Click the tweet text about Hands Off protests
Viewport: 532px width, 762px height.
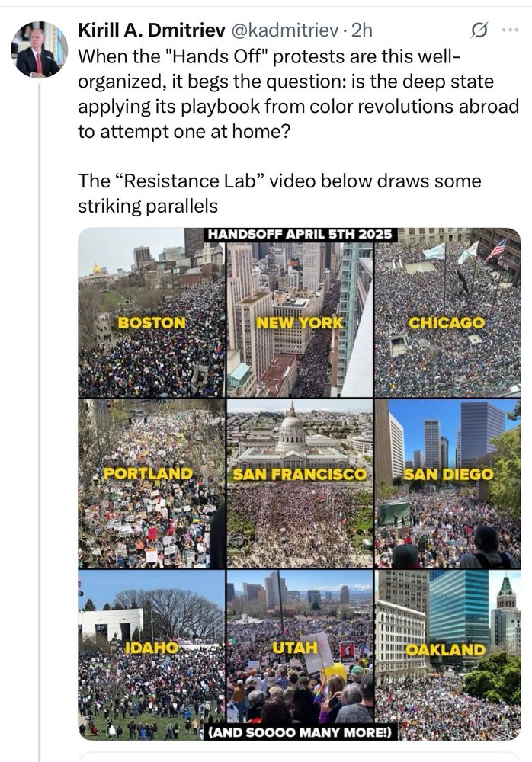tap(298, 93)
